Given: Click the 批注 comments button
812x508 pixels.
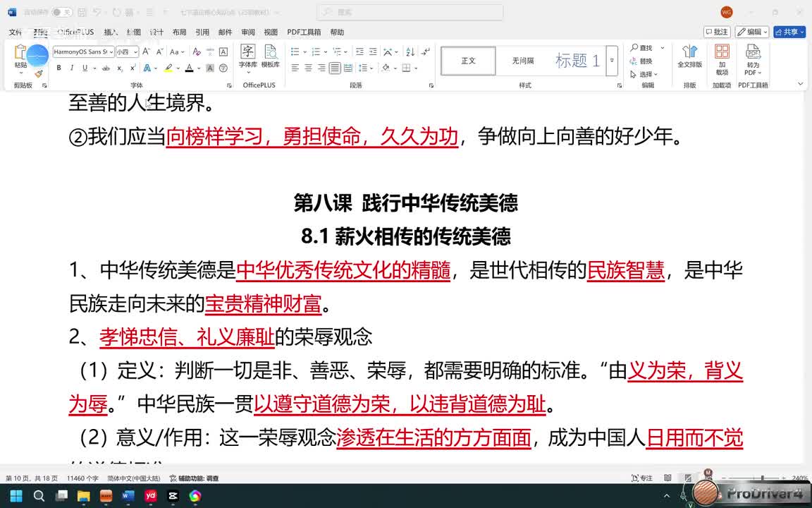Looking at the screenshot, I should 717,32.
